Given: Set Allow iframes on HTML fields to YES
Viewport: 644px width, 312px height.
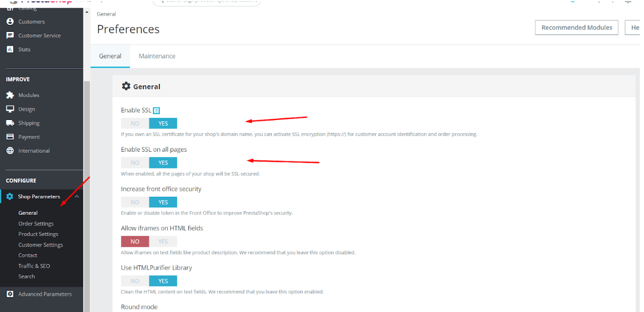Looking at the screenshot, I should click(163, 241).
